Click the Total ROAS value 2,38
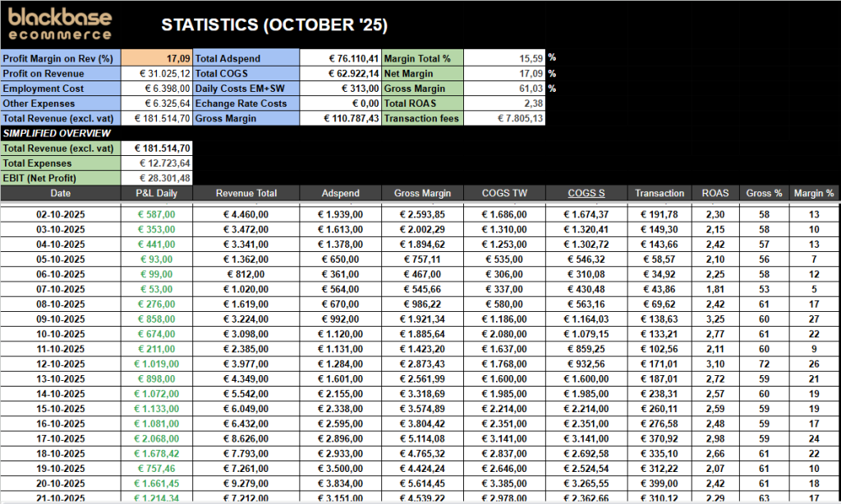This screenshot has width=841, height=504. pos(504,103)
